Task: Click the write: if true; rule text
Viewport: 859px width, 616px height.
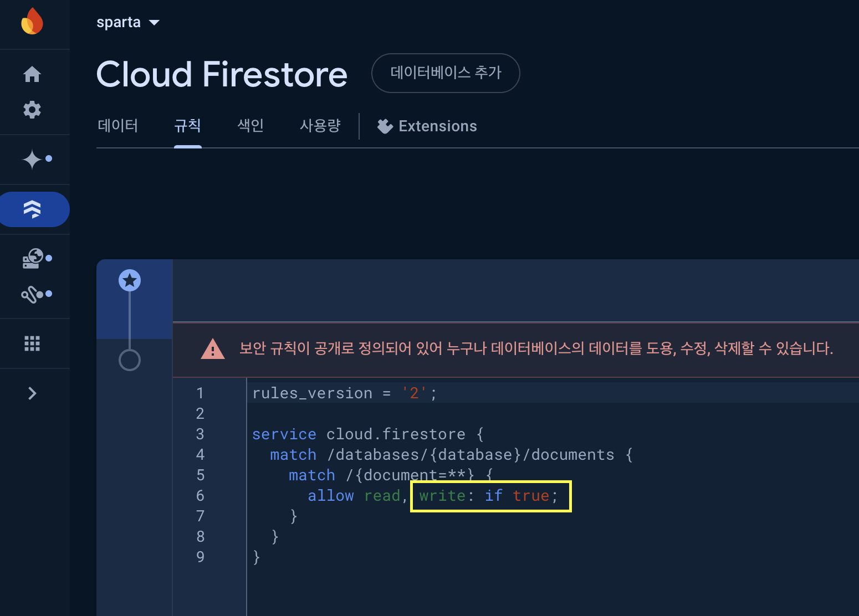Action: (489, 495)
